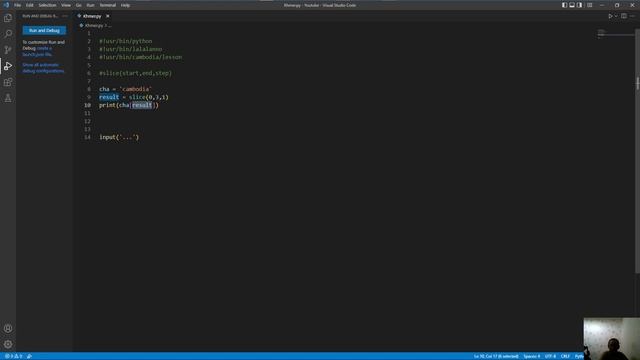Click the input('...') line in editor
The width and height of the screenshot is (640, 360).
pyautogui.click(x=119, y=137)
